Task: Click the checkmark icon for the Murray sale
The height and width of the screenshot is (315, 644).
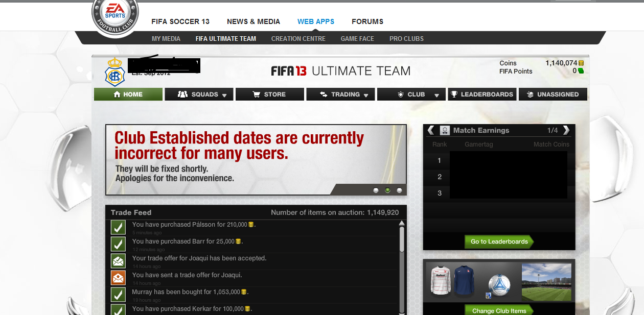Action: coord(118,295)
